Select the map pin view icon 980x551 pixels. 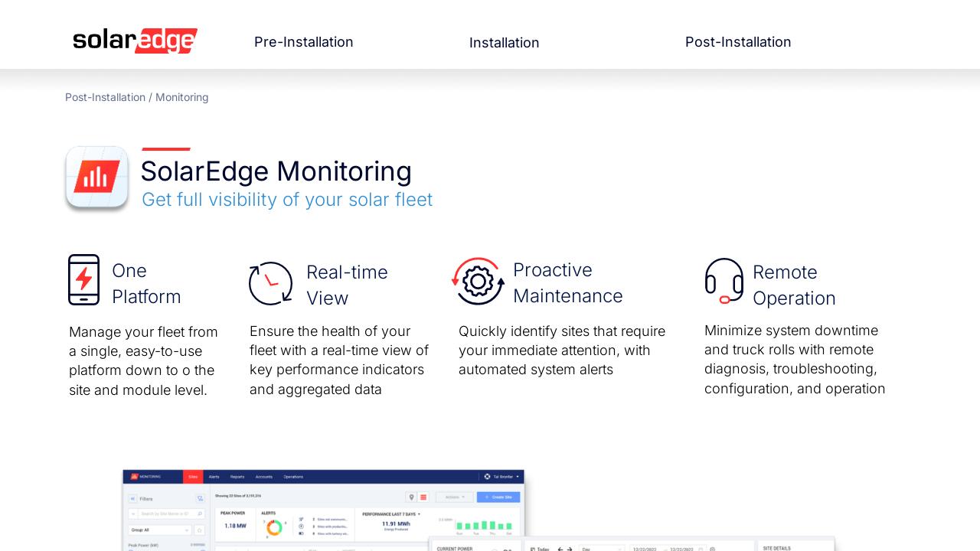(x=411, y=497)
